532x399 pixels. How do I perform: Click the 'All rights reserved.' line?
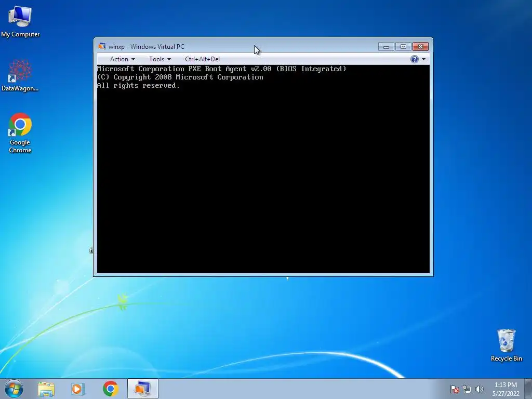pyautogui.click(x=138, y=86)
